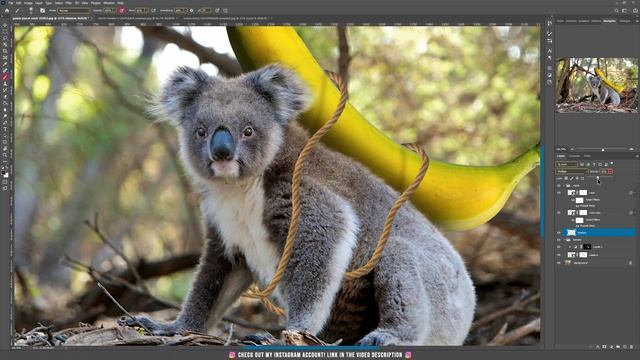Toggle visibility of the lower layer group
Screen dimensions: 640x360
(x=559, y=240)
